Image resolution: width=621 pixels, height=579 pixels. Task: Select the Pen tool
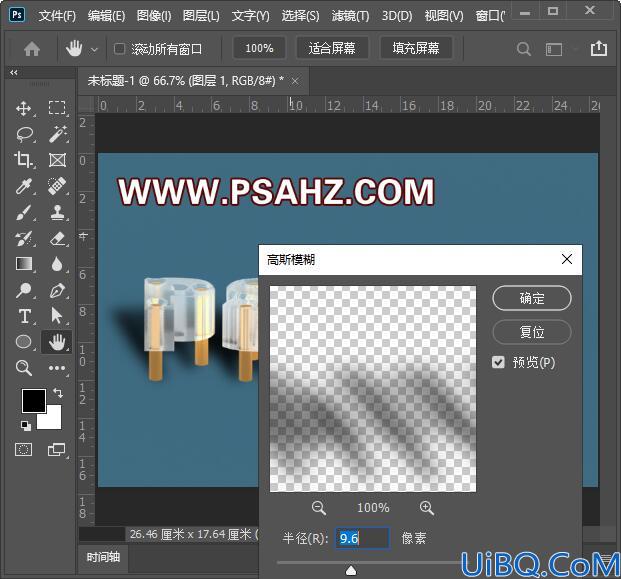(x=57, y=290)
